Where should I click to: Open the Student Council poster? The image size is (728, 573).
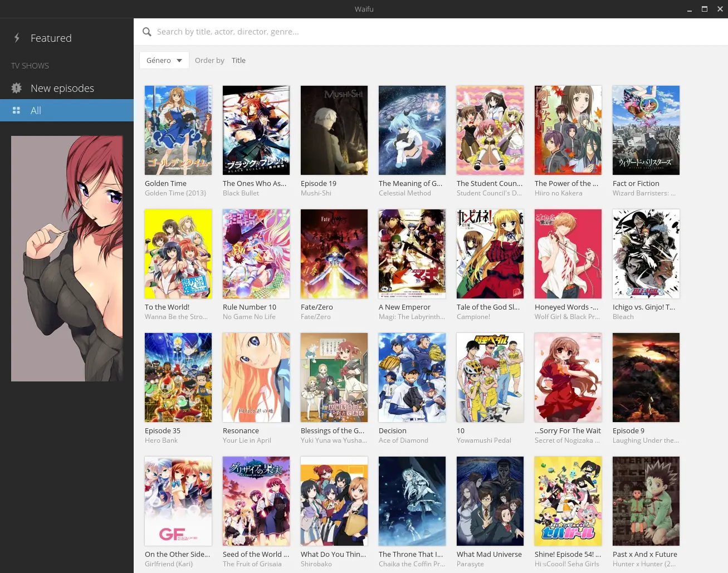[490, 130]
